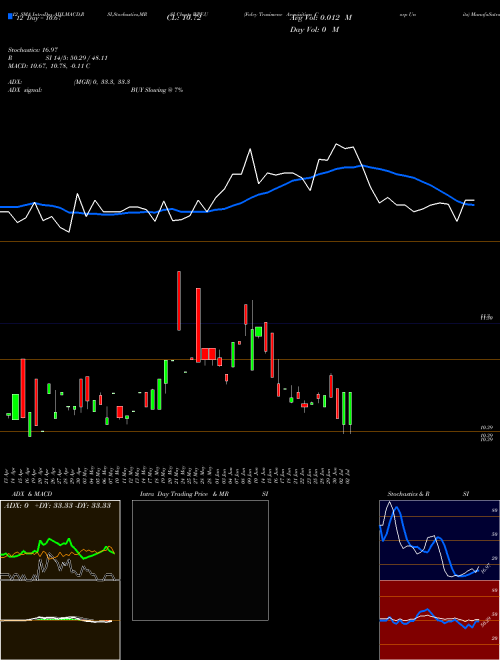Click the 'BUY Slowing @ 7%' signal text
Viewport: 500px width, 660px height.
157,90
